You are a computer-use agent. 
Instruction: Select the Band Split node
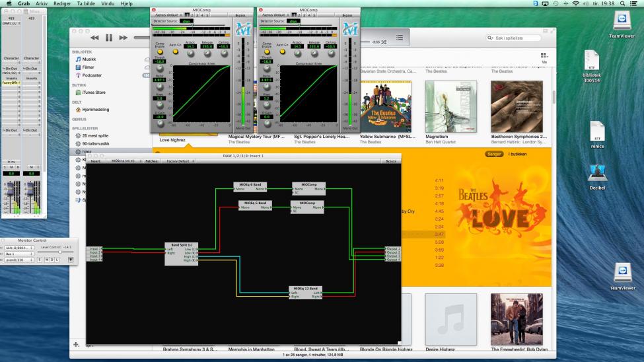[x=181, y=254]
